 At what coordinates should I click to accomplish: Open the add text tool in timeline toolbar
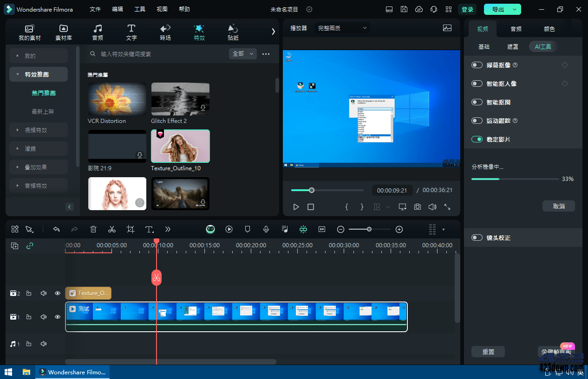149,229
